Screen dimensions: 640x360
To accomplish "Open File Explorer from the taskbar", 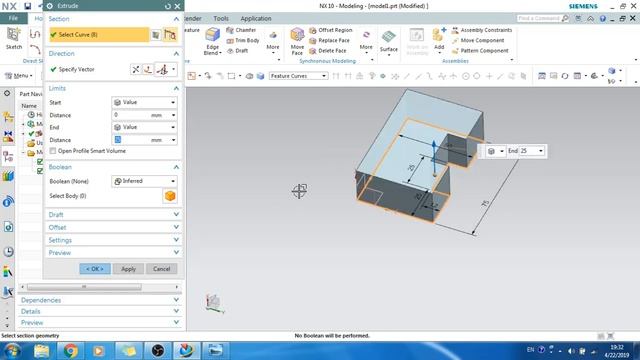I will tap(42, 351).
